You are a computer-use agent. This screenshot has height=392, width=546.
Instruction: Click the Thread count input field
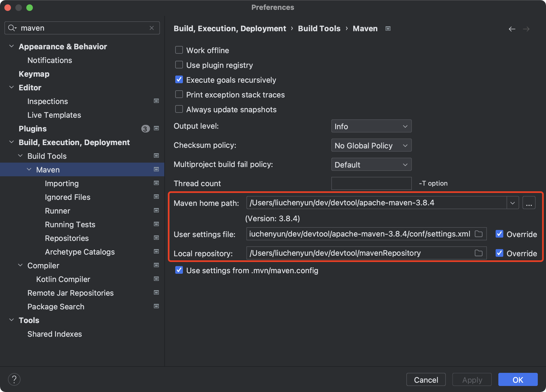tap(371, 183)
